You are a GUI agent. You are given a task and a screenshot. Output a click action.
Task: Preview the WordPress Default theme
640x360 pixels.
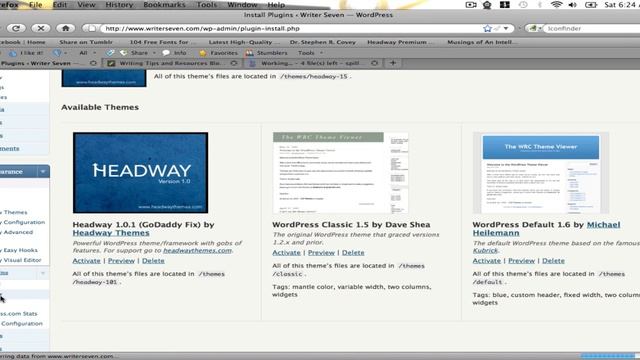[521, 260]
